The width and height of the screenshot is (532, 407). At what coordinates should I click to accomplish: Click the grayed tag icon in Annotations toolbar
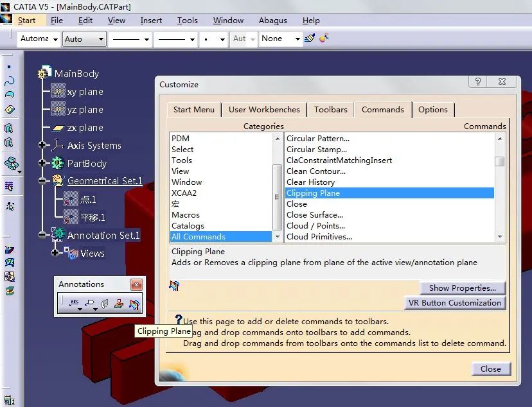pos(105,304)
